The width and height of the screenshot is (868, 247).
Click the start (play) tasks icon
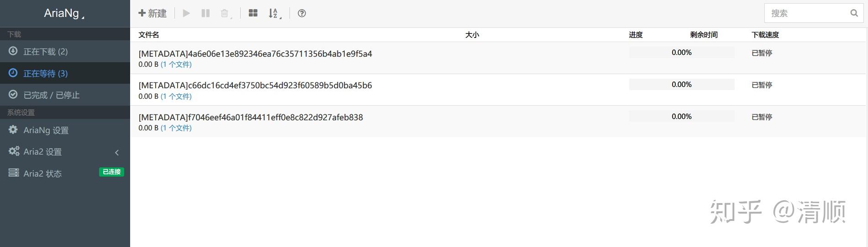[186, 13]
